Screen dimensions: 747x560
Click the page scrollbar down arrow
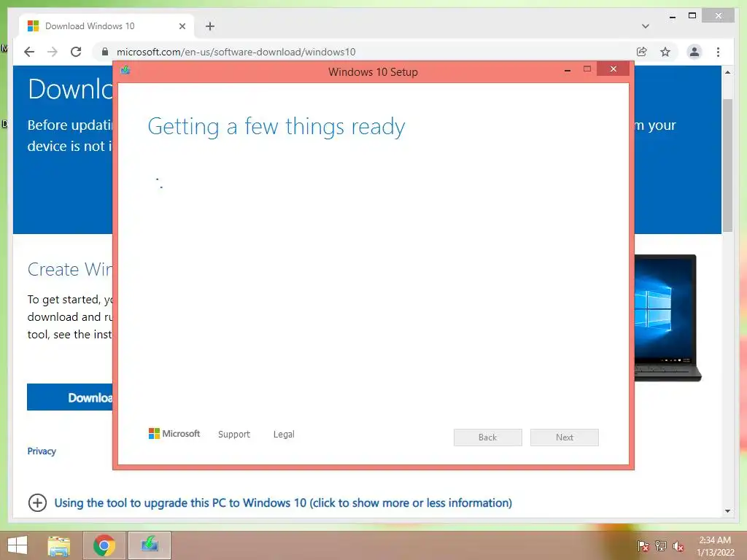click(x=727, y=511)
